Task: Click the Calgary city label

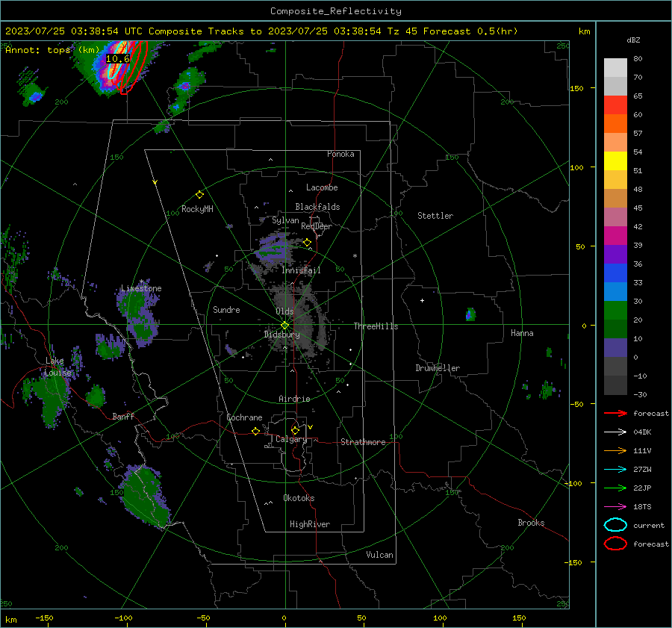Action: click(291, 439)
